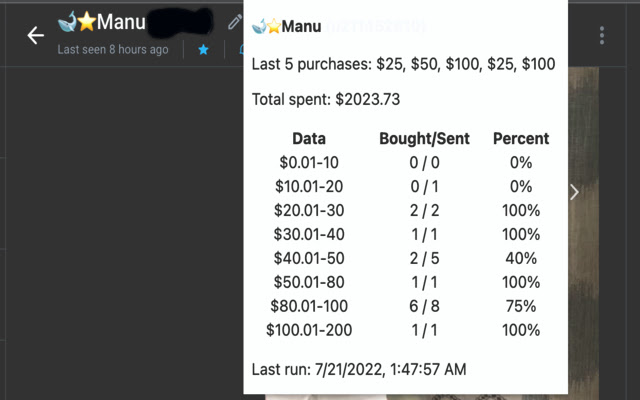
Task: Click the Manu title in the popup
Action: [300, 27]
